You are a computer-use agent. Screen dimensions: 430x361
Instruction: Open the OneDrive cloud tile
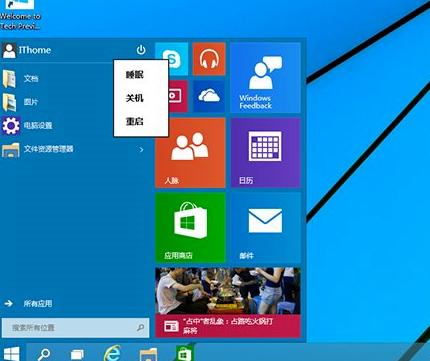209,96
